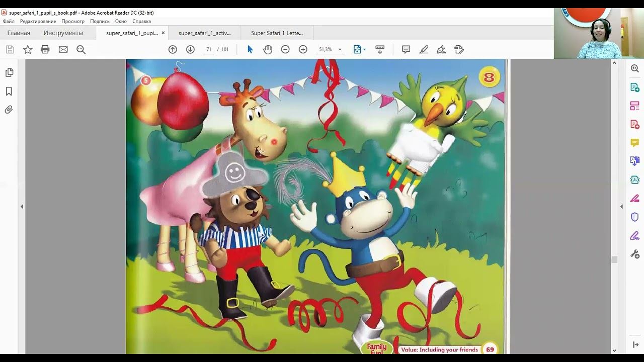644x362 pixels.
Task: Expand right pane with bottom arrow
Action: [635, 345]
